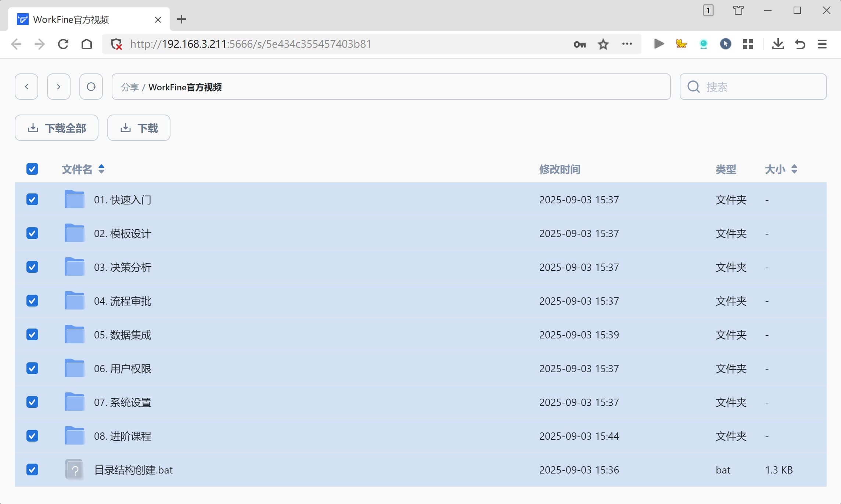This screenshot has width=841, height=504.
Task: Click the bat type cell
Action: tap(723, 470)
